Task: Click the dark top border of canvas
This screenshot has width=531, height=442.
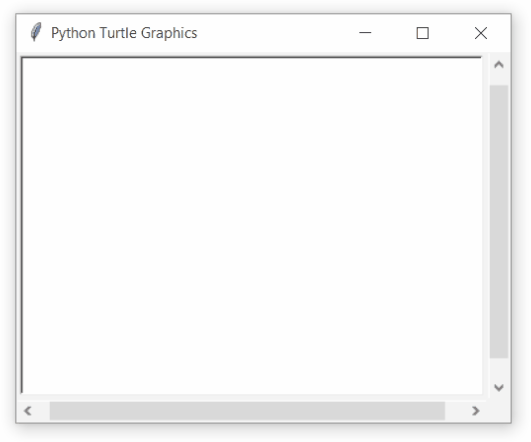Action: [251, 57]
